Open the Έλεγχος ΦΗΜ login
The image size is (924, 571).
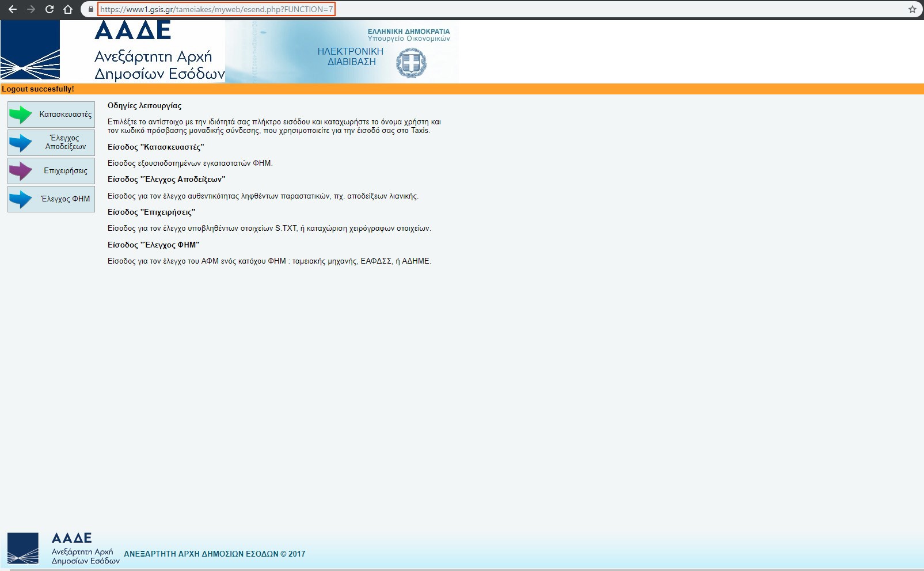coord(51,199)
